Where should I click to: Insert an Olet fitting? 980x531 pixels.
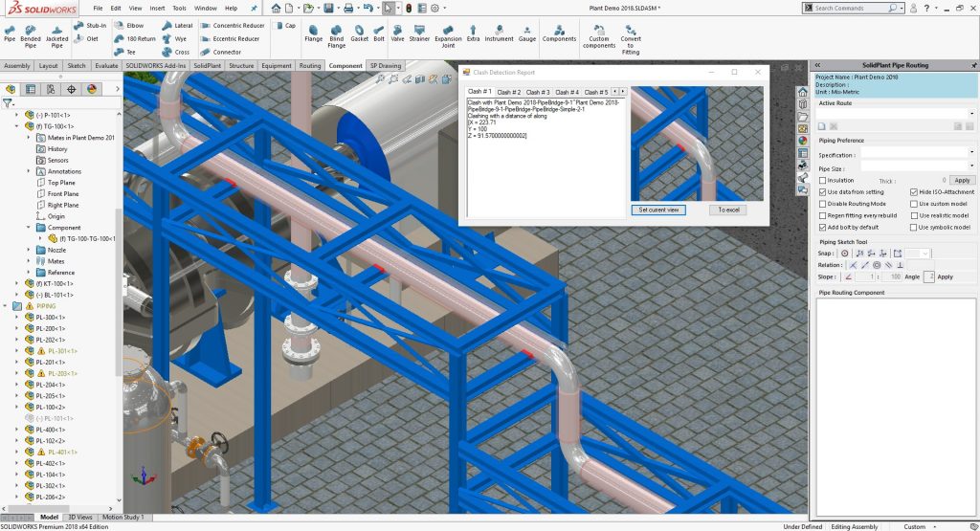click(x=86, y=38)
